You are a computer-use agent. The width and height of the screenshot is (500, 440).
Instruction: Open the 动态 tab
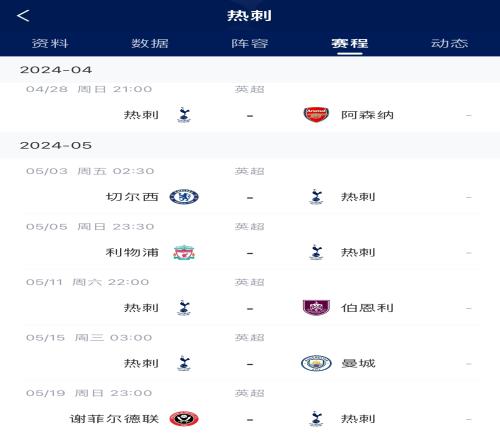[450, 43]
